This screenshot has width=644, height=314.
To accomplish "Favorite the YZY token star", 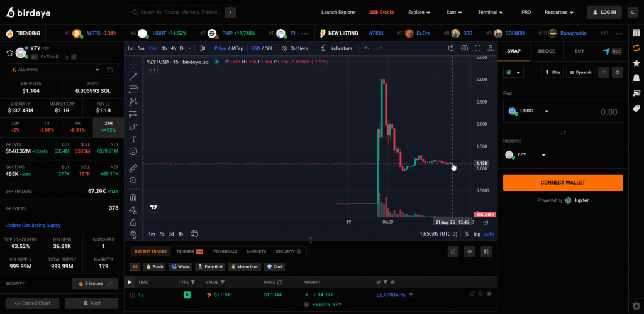I will (9, 53).
